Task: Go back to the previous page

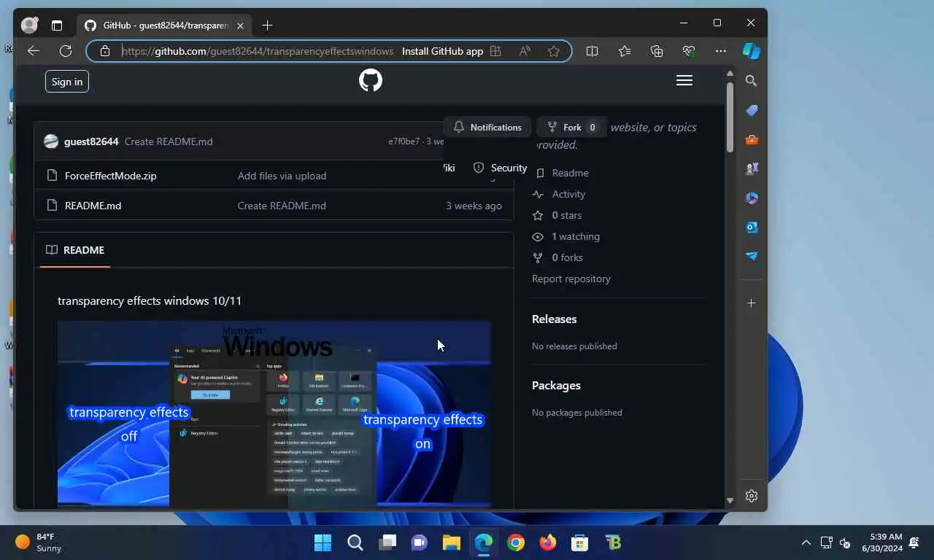Action: [33, 51]
